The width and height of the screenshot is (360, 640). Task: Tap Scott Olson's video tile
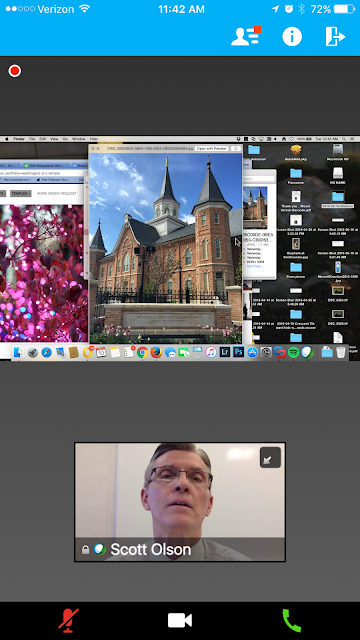pyautogui.click(x=180, y=502)
